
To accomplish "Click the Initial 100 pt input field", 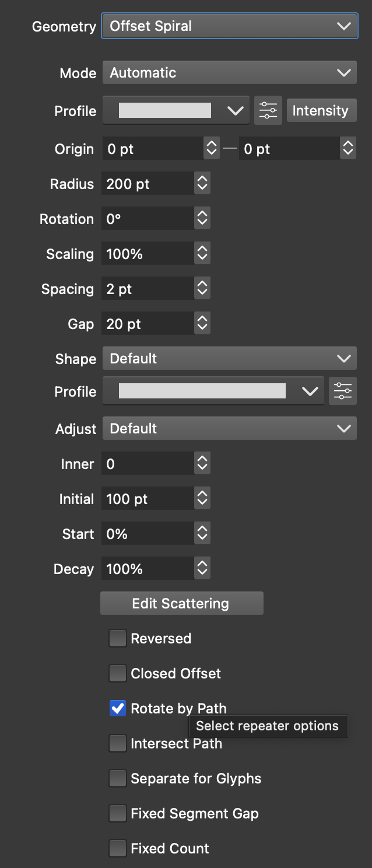I will 148,499.
